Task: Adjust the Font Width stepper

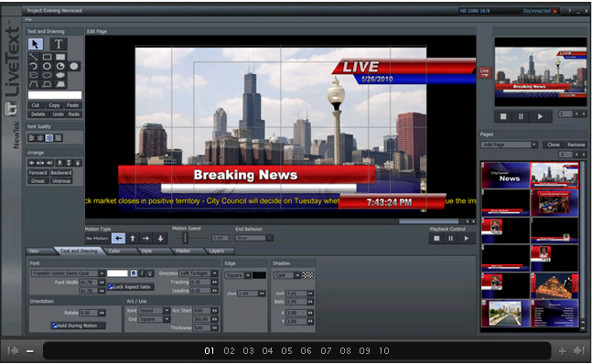Action: pyautogui.click(x=102, y=283)
